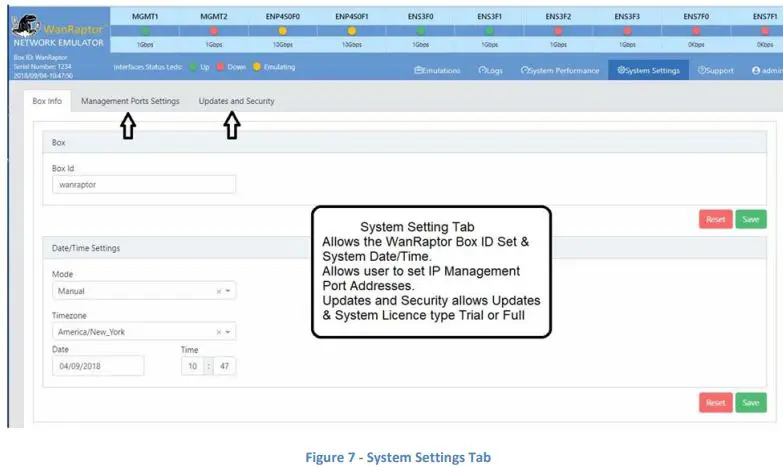Click the ENS3F0 green status LED
This screenshot has width=783, height=467.
421,31
